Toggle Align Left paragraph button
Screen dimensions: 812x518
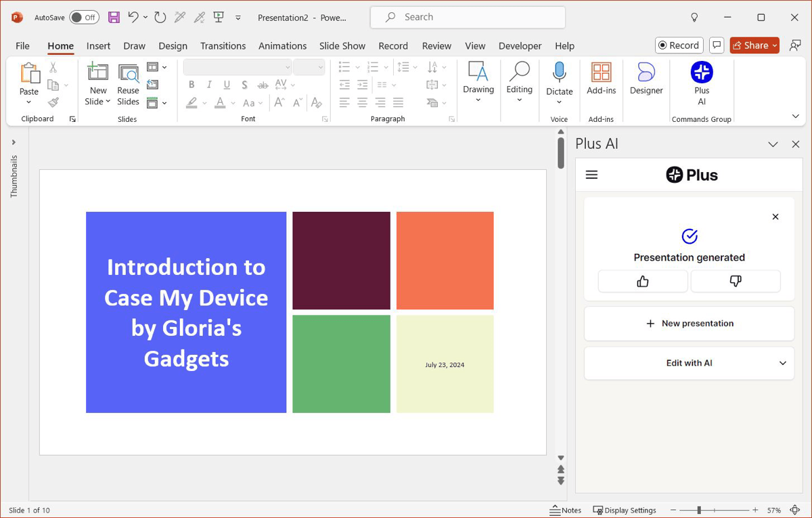[345, 103]
